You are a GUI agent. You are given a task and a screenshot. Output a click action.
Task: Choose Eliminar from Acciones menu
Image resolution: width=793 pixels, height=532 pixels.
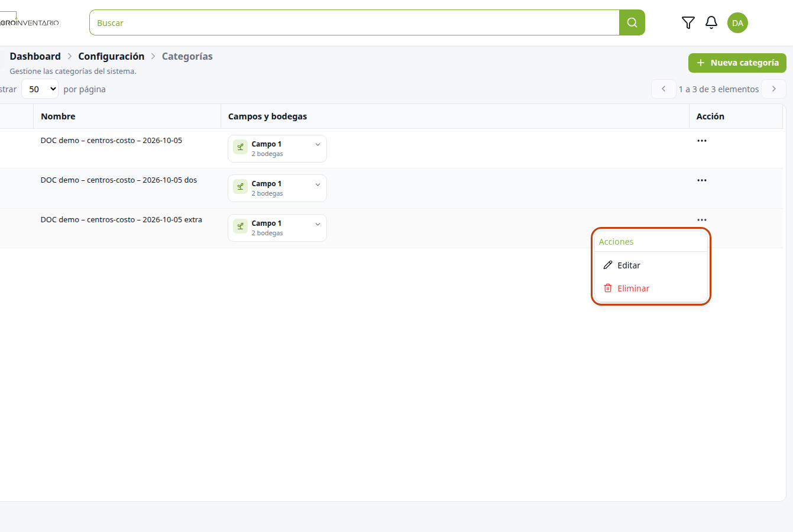650,288
